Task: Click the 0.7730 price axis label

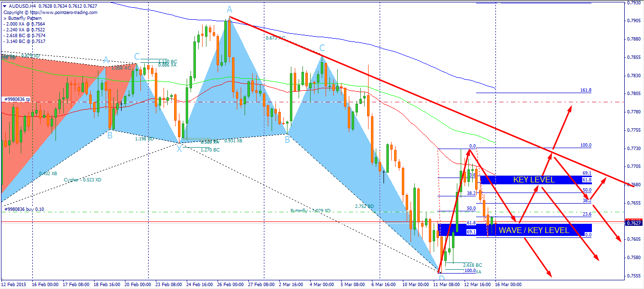Action: [x=634, y=149]
